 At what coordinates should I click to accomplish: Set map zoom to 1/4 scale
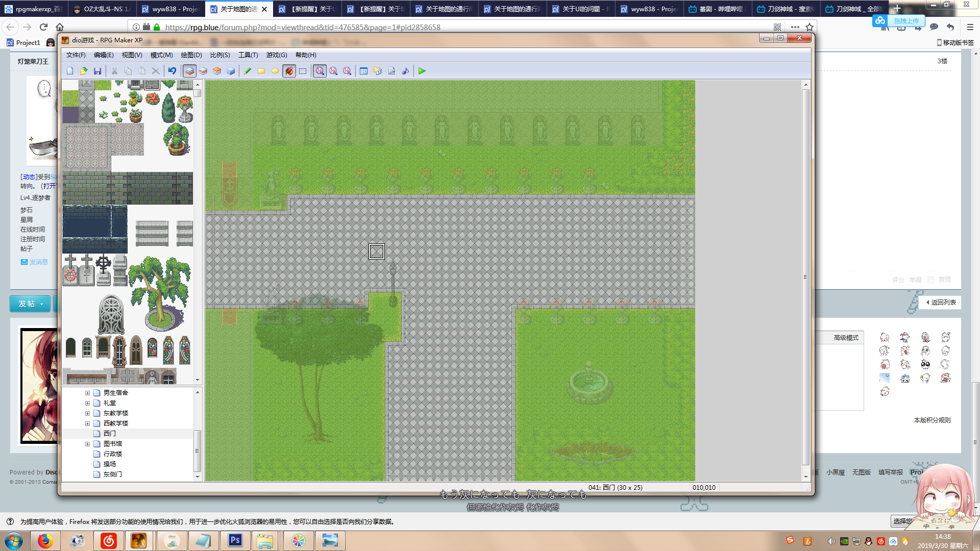pos(347,71)
